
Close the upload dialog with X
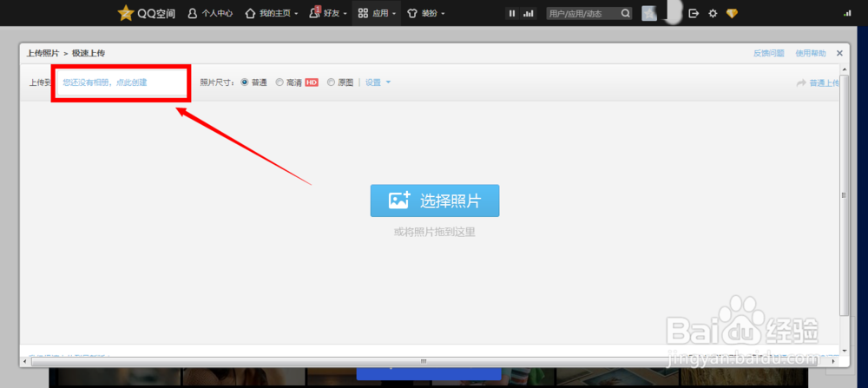pos(839,53)
